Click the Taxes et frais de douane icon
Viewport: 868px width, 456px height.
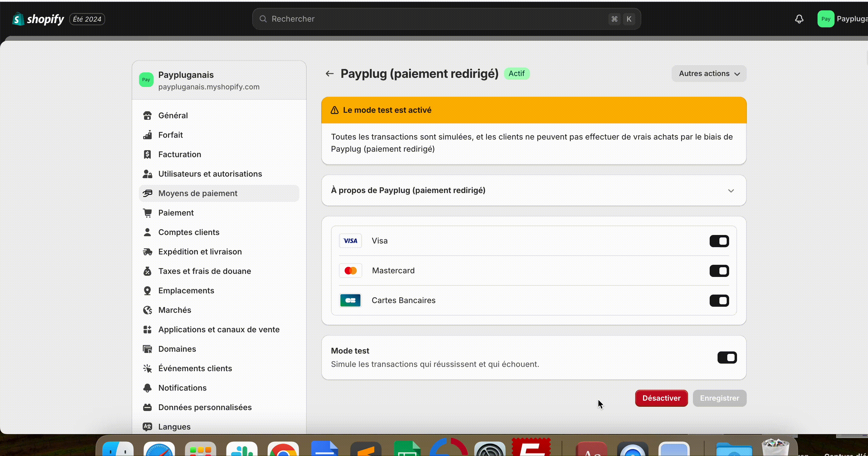point(147,271)
